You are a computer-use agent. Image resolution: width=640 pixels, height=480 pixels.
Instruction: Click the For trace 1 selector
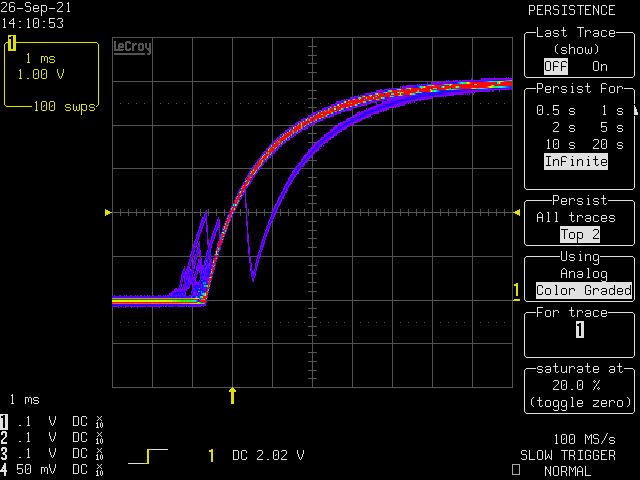click(579, 330)
